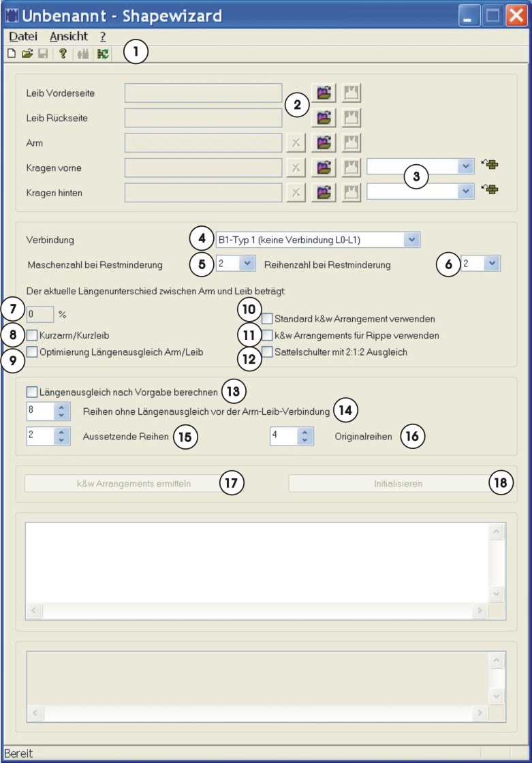Open the Datei menu
Screen dimensions: 532x763
[23, 36]
